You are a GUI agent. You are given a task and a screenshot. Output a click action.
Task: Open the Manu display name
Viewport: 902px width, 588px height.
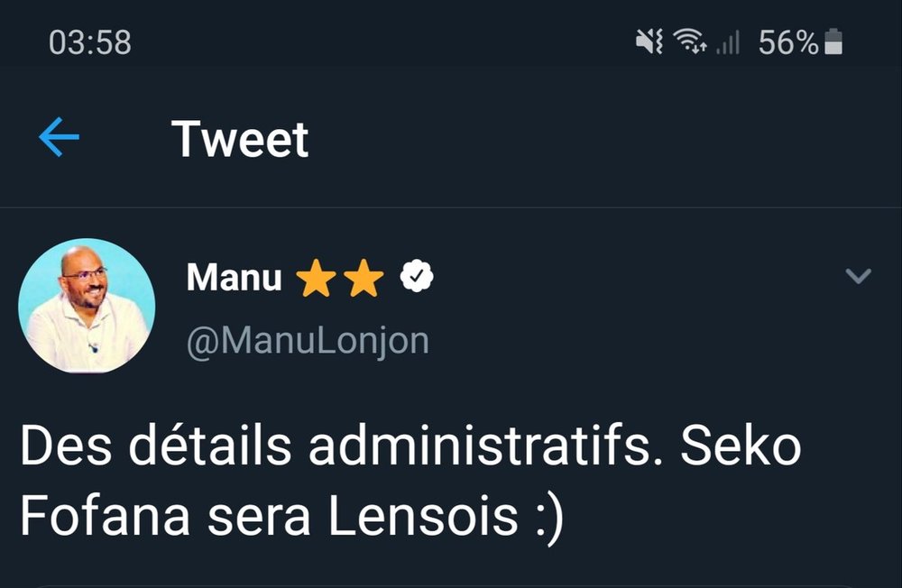235,277
